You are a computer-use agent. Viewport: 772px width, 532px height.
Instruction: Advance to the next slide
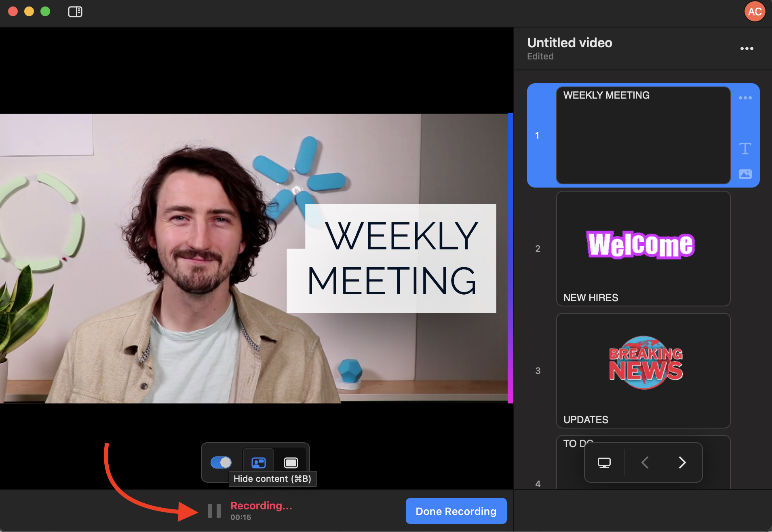pyautogui.click(x=682, y=462)
